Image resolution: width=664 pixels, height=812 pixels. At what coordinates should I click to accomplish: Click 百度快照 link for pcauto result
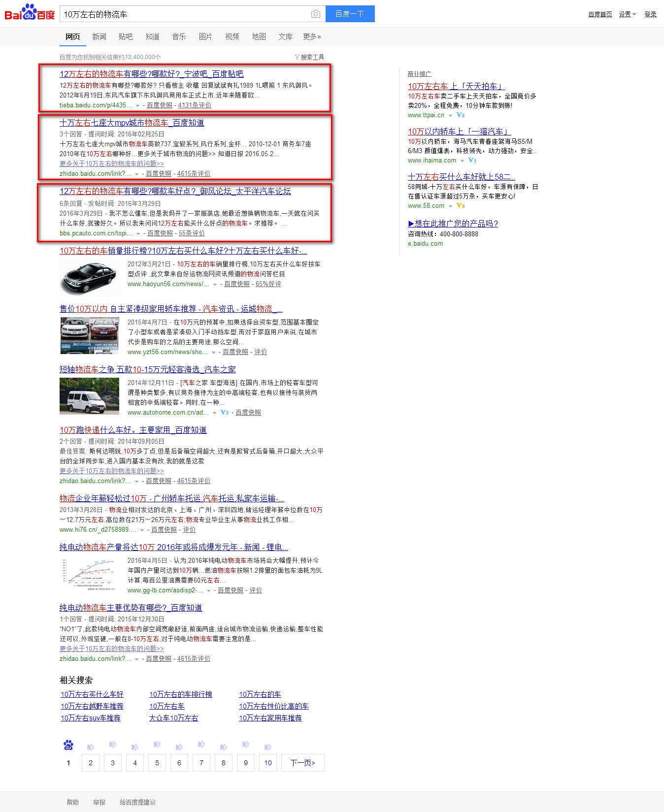click(160, 233)
